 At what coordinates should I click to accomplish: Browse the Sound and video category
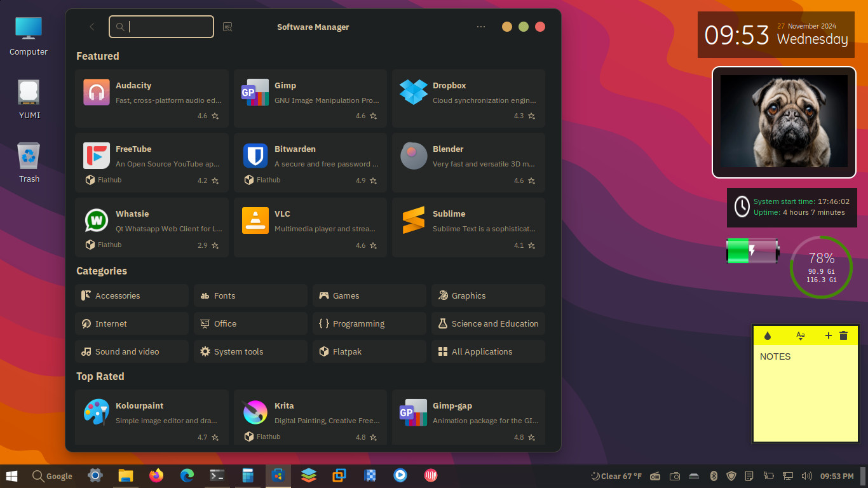pos(132,351)
